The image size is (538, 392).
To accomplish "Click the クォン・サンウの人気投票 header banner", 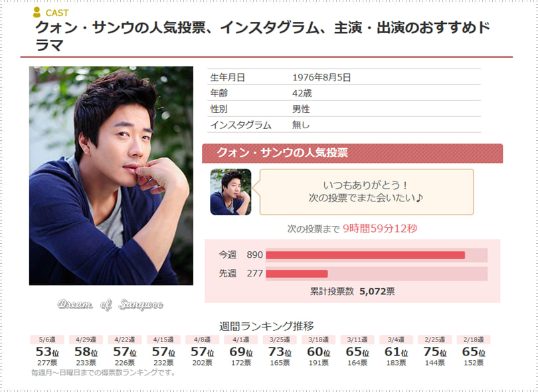I will [x=353, y=153].
